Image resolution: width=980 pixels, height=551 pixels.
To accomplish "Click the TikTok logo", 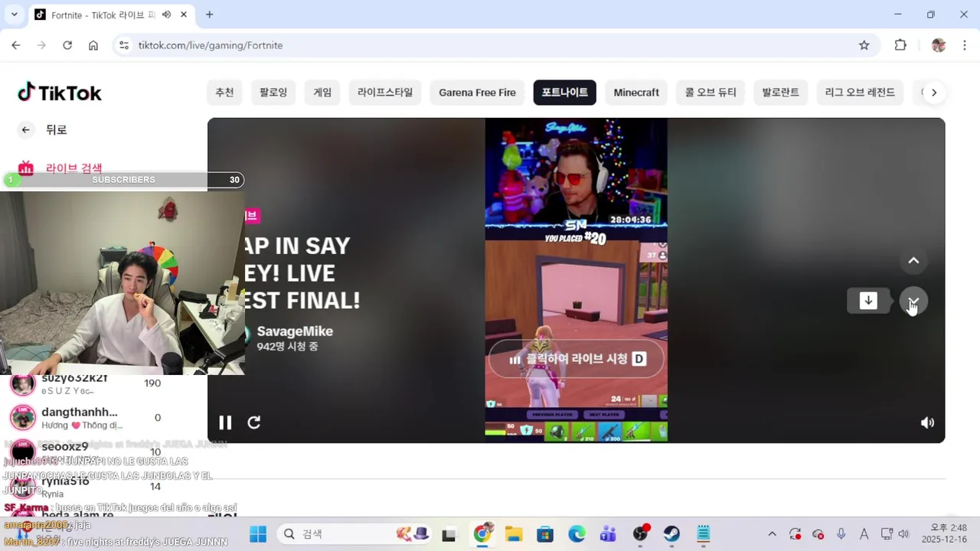I will point(60,93).
